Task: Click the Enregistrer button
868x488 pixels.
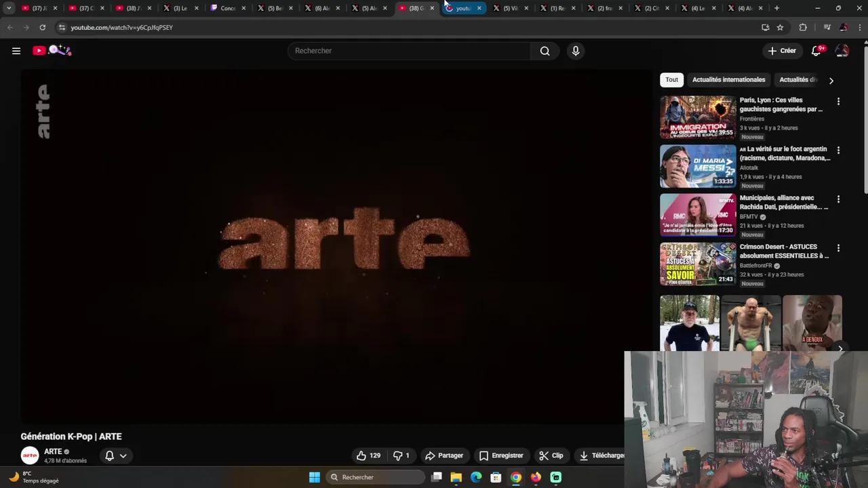Action: (x=501, y=455)
